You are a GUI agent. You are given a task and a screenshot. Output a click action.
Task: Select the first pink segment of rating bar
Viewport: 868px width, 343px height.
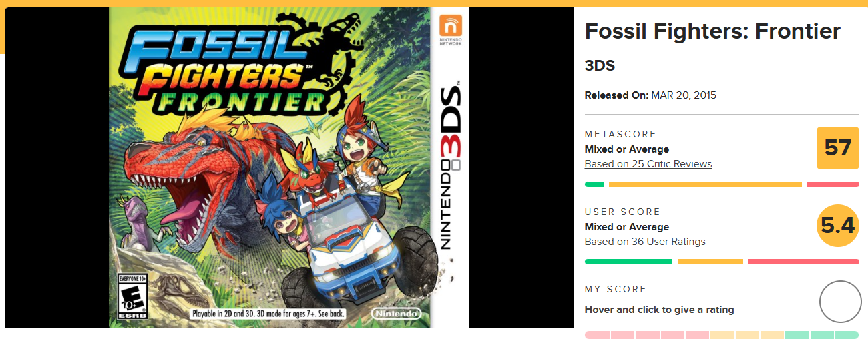point(597,335)
